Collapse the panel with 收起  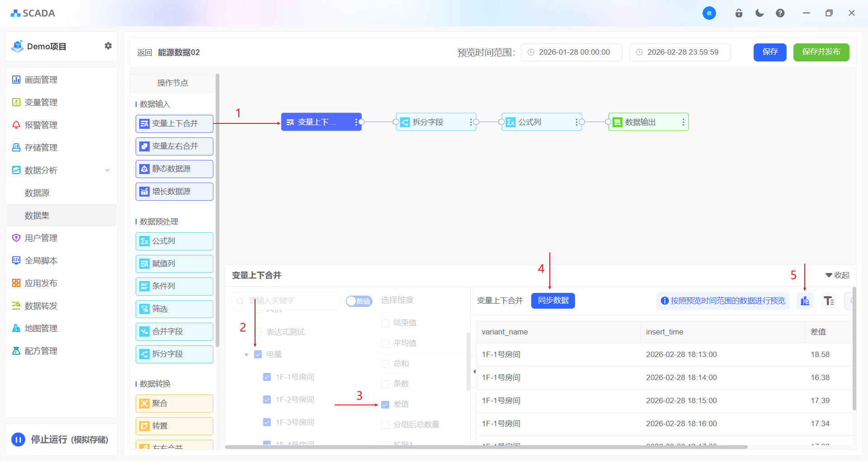coord(837,275)
